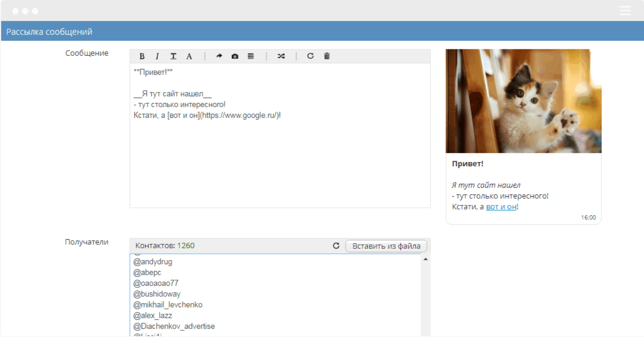Click inside the message text editor

pos(280,135)
